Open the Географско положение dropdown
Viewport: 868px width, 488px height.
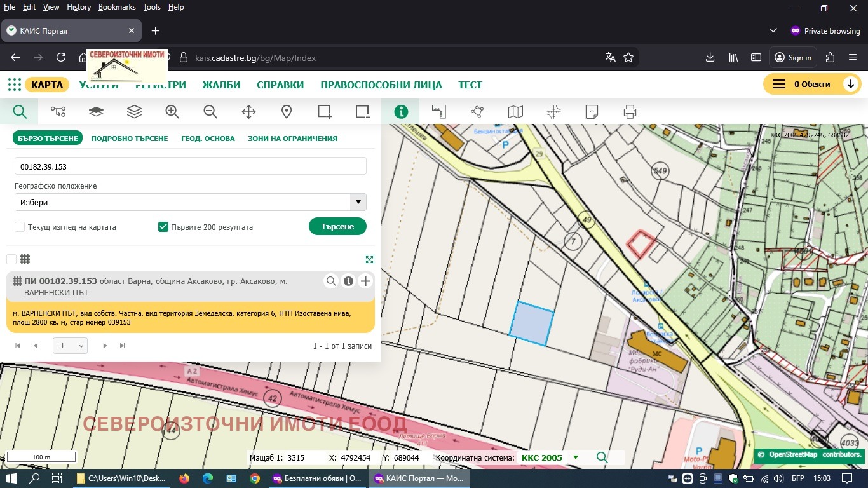pos(358,202)
